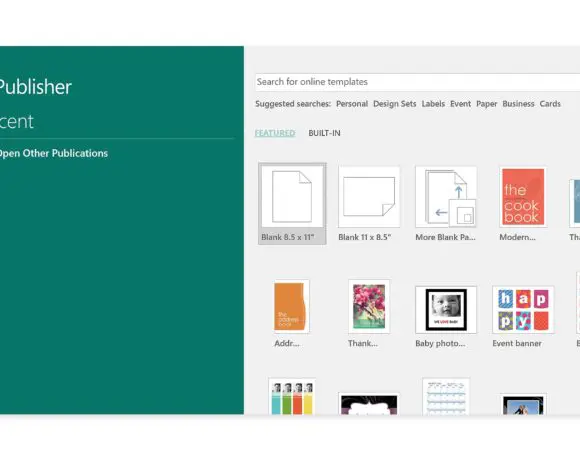Viewport: 580px width, 460px height.
Task: Pick the Baby photo album template
Action: (446, 310)
